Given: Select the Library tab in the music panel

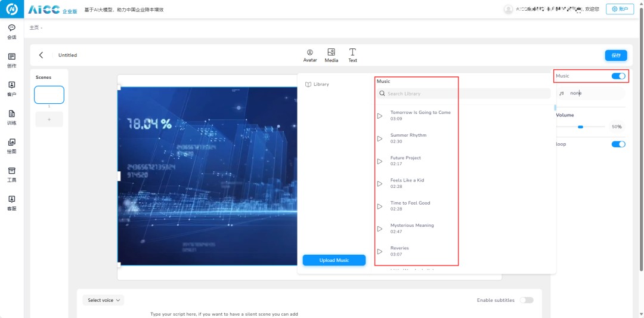Looking at the screenshot, I should 317,84.
